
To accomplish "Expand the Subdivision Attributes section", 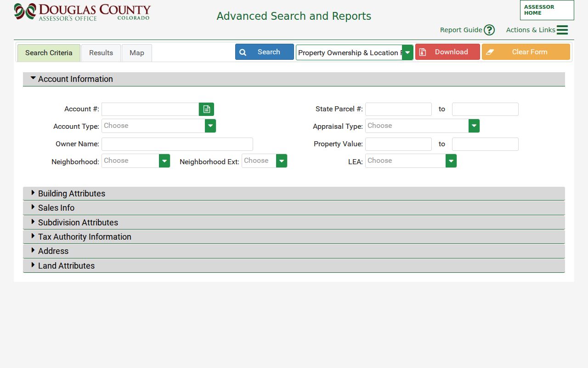I will coord(294,223).
